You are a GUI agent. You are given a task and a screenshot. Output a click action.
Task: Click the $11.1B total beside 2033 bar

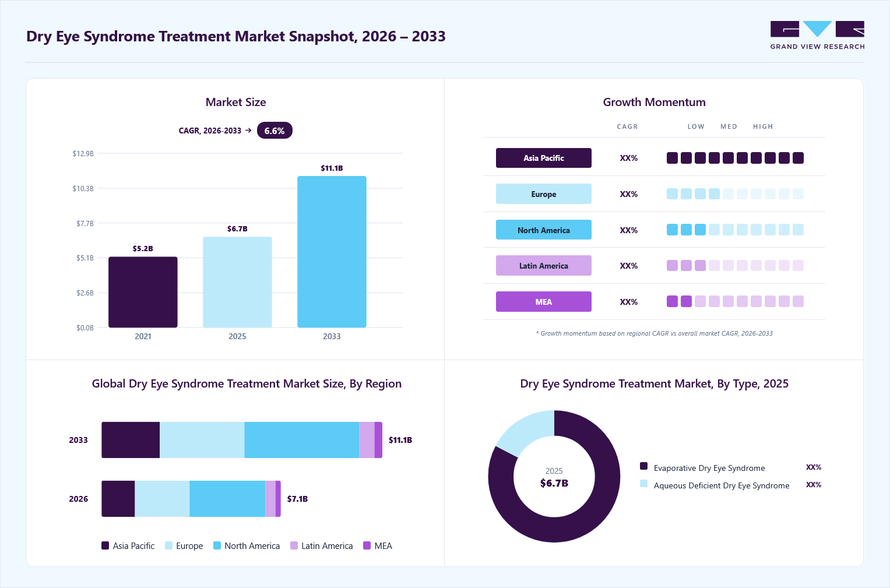[400, 440]
